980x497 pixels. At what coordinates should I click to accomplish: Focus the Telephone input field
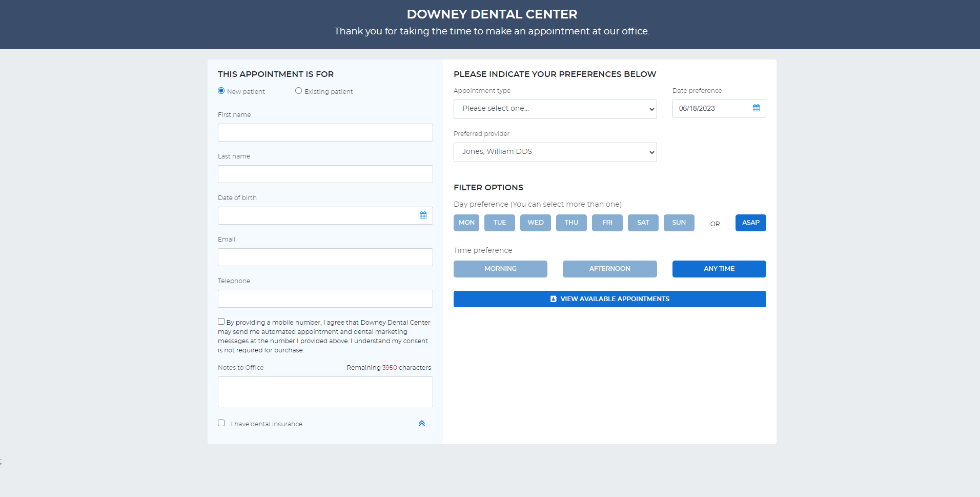point(325,299)
